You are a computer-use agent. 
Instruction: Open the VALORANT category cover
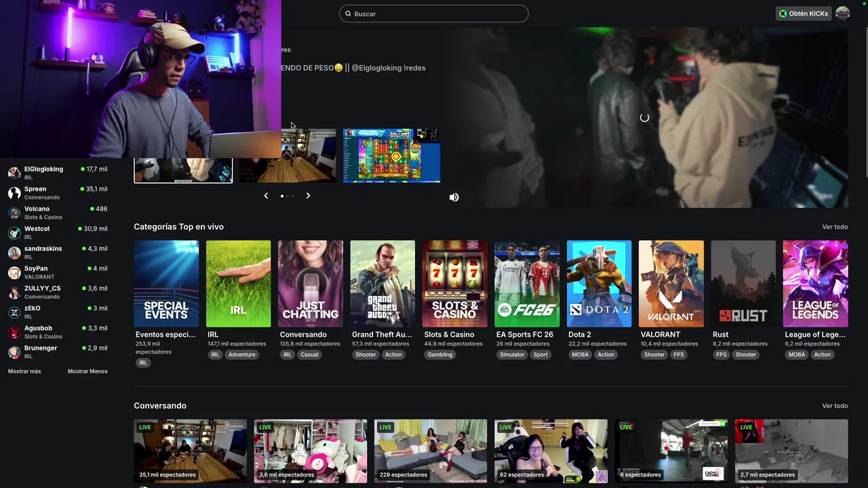pos(671,284)
